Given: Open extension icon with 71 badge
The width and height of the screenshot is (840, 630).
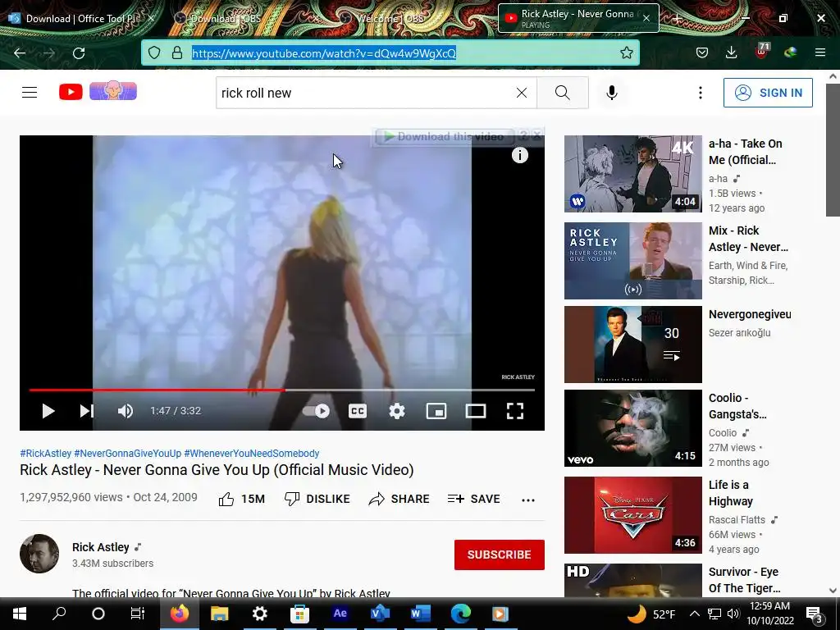Looking at the screenshot, I should (762, 52).
